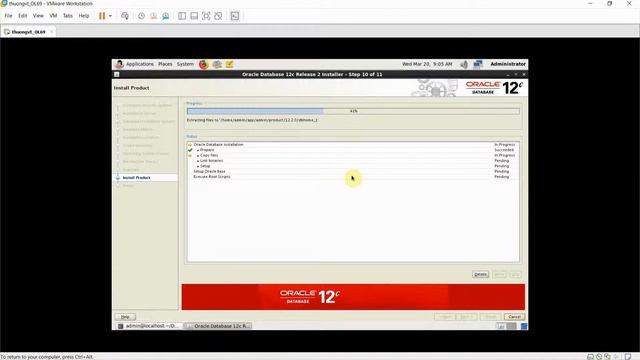Select Execute Root Scripts status row
The image size is (640, 360).
coord(353,177)
